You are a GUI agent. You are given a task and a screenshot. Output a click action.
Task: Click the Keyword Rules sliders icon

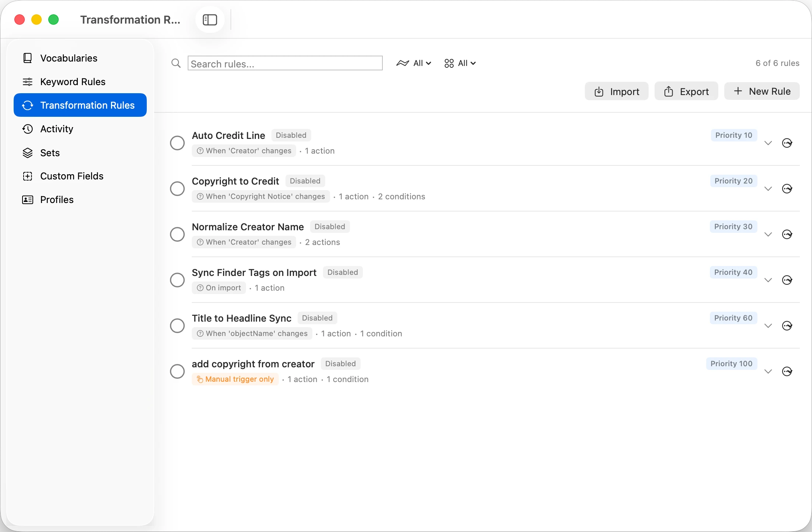[28, 81]
